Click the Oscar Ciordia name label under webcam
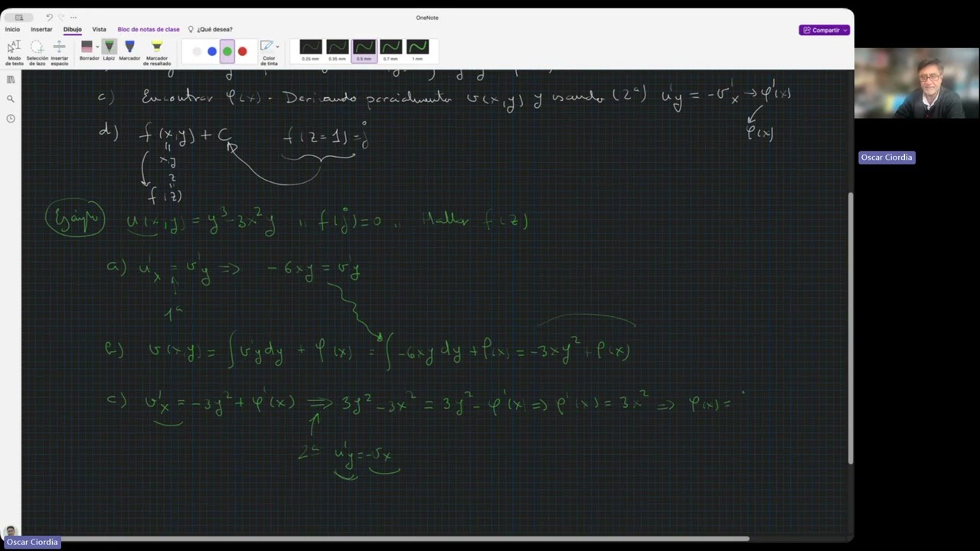 click(887, 157)
